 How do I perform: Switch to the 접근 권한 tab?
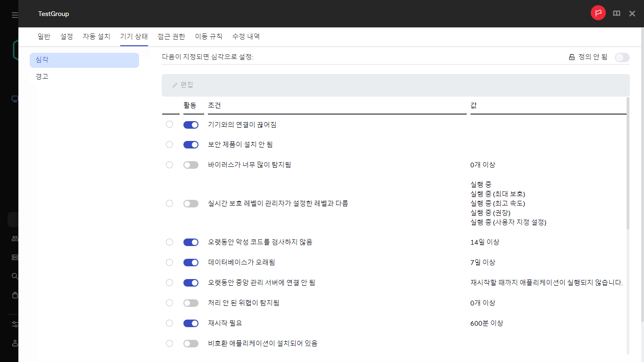click(x=171, y=36)
